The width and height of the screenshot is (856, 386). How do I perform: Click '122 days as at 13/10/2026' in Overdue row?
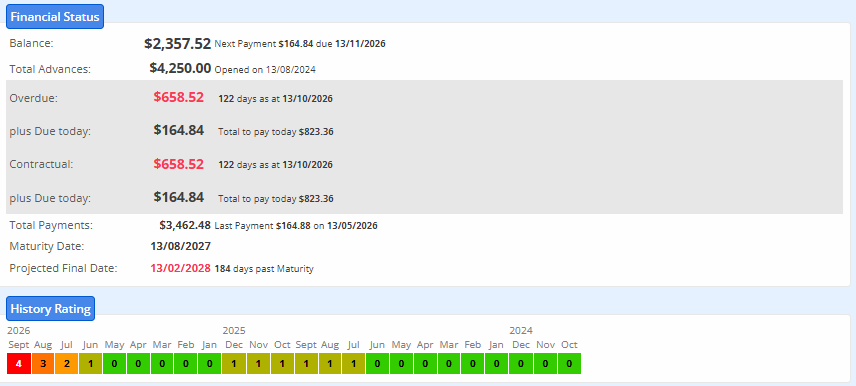coord(275,99)
